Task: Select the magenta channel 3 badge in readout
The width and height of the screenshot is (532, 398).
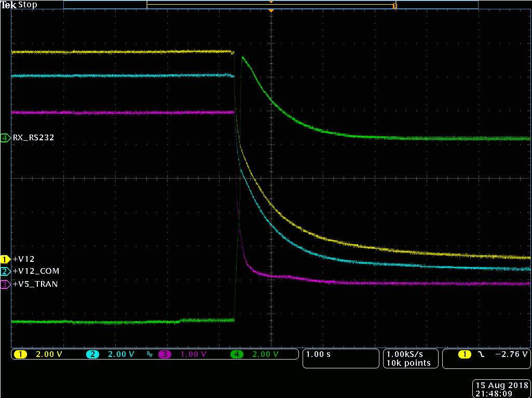Action: (x=165, y=355)
